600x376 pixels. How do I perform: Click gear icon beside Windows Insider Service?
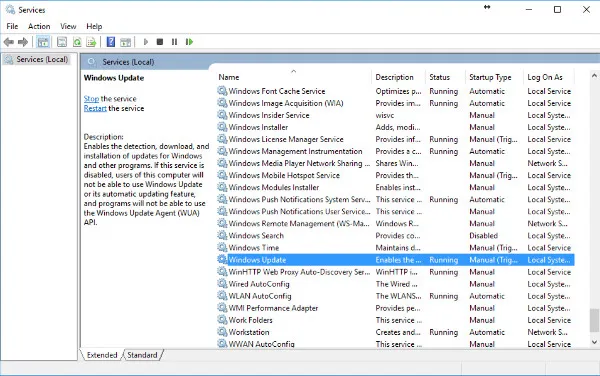point(222,115)
